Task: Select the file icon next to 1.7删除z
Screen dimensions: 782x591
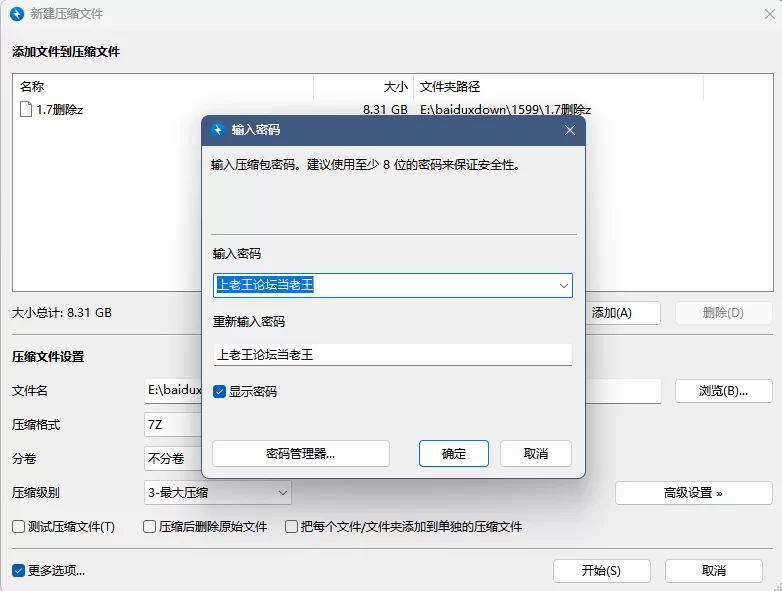Action: pos(25,109)
